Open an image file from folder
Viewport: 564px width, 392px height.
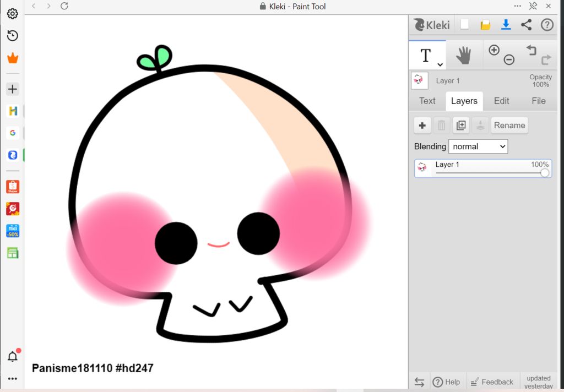coord(485,25)
